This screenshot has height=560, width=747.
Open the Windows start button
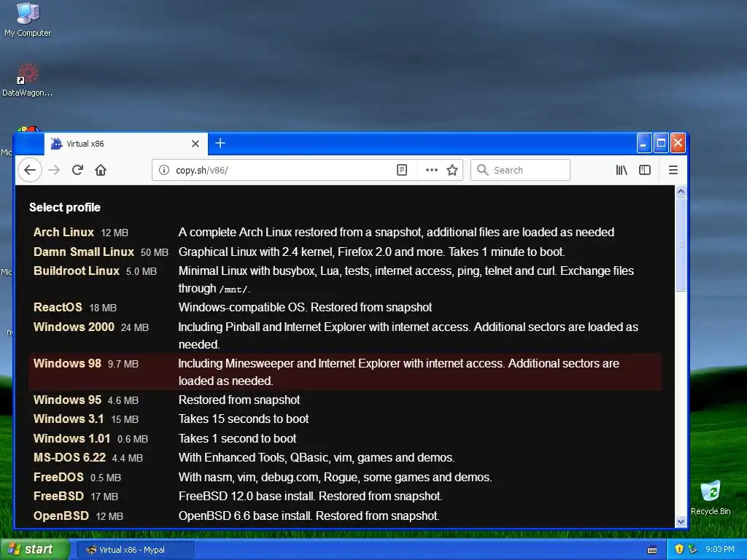34,550
